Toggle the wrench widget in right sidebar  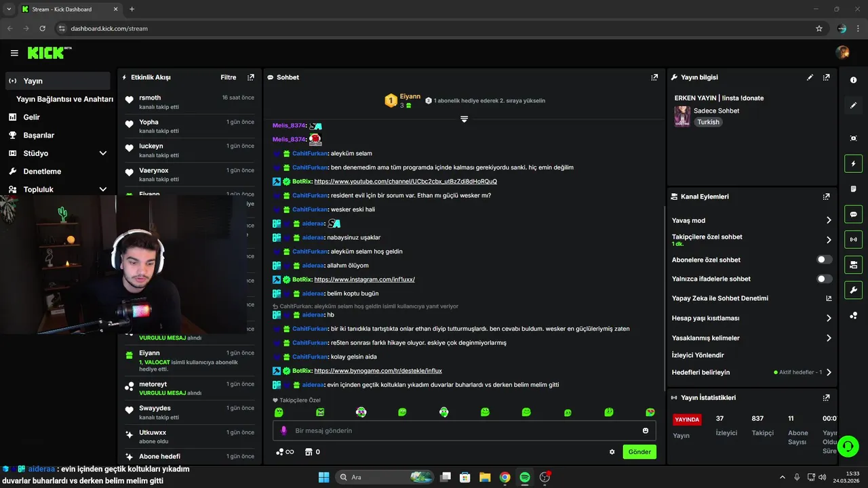[x=853, y=290]
